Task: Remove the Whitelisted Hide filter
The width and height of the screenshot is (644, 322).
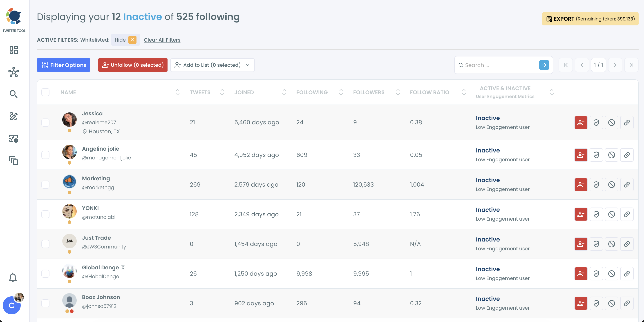Action: point(132,40)
